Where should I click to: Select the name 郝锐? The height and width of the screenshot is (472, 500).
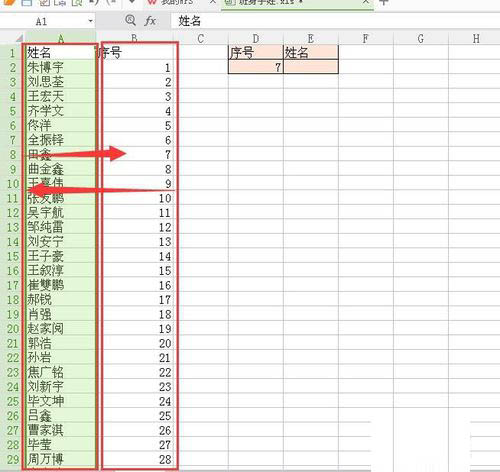click(x=39, y=300)
